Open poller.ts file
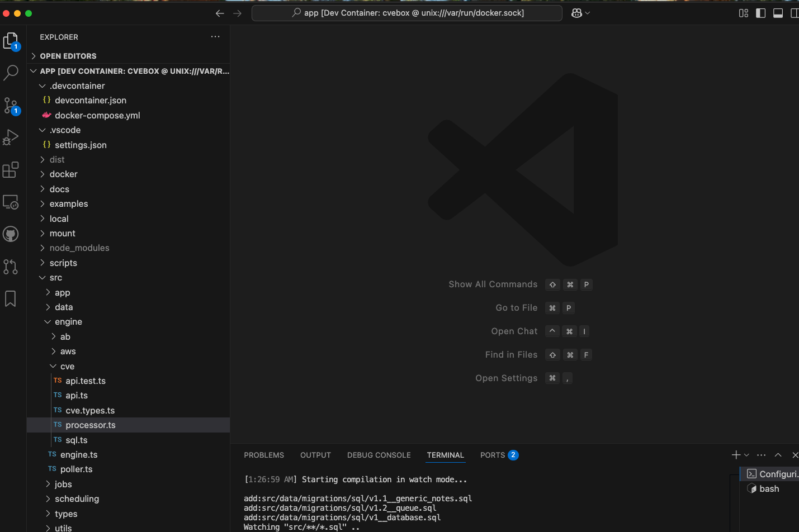Viewport: 799px width, 532px height. 129,469
